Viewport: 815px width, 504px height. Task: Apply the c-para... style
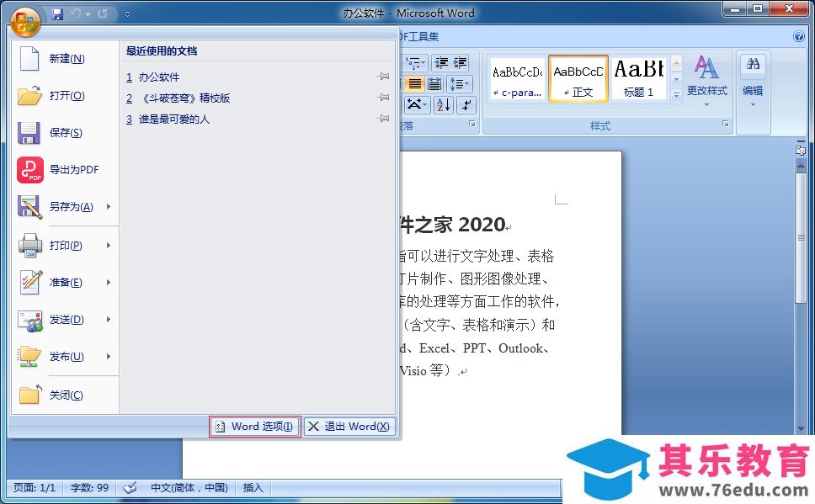point(517,79)
